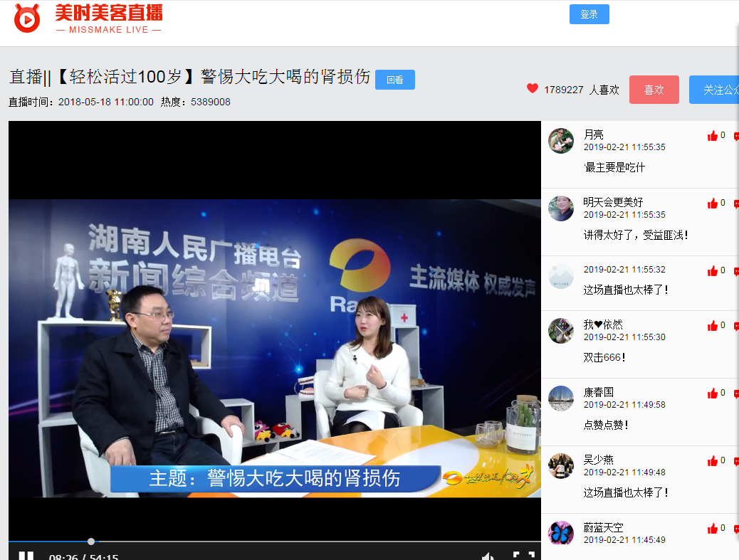Click the 1789227 人喜欢 like count

[582, 90]
